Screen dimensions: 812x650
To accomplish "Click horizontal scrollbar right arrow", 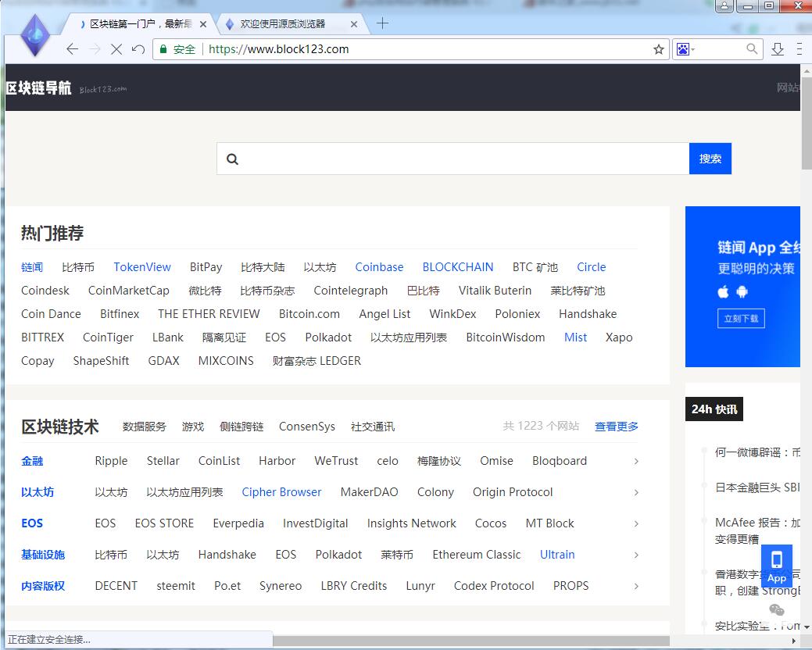I will point(794,641).
